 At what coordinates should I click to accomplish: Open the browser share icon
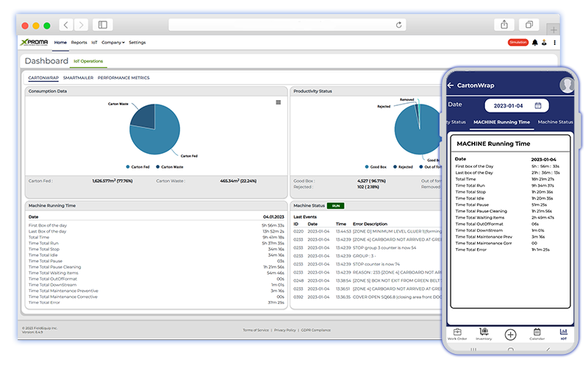(x=504, y=25)
